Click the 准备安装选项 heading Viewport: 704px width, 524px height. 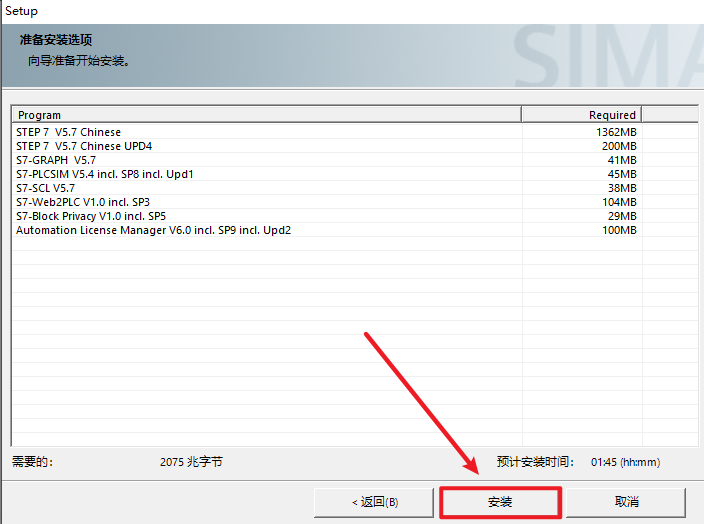[56, 40]
